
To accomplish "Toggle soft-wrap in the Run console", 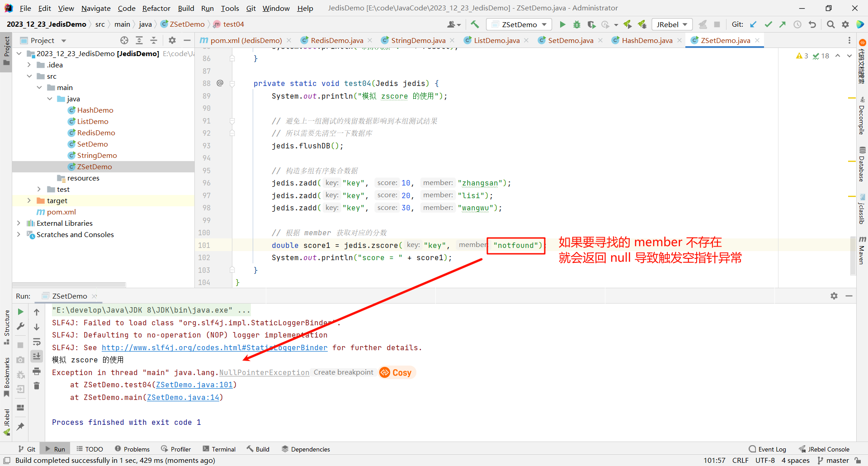I will pos(37,342).
